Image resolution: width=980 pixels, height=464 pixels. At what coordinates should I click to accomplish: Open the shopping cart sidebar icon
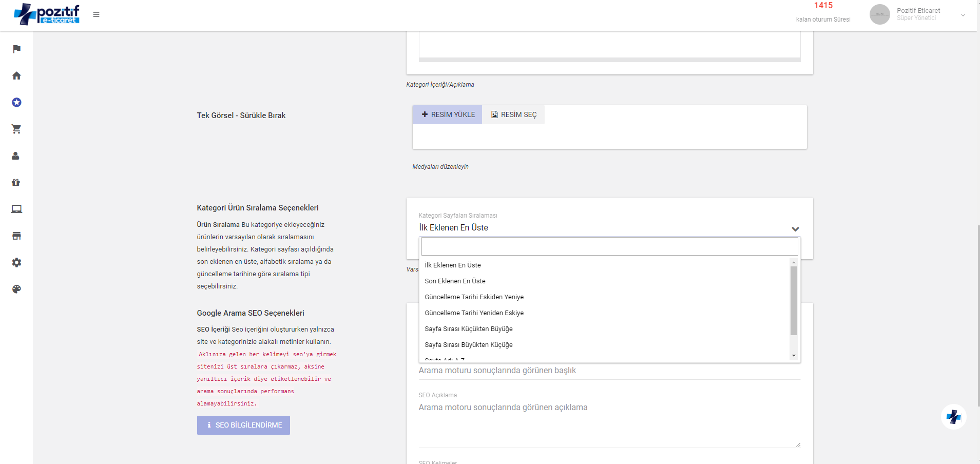pyautogui.click(x=16, y=129)
